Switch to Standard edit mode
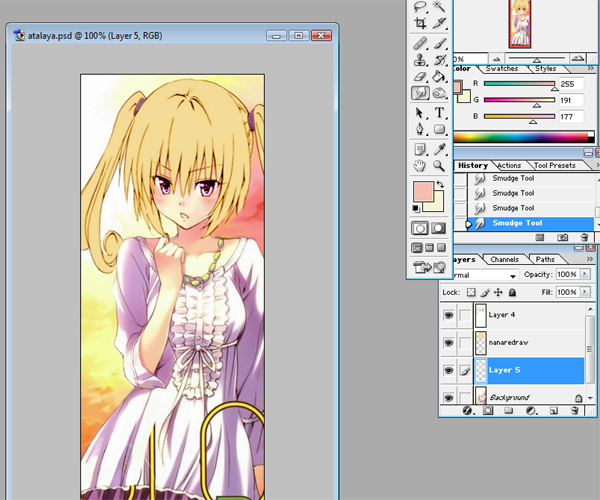 [x=420, y=228]
